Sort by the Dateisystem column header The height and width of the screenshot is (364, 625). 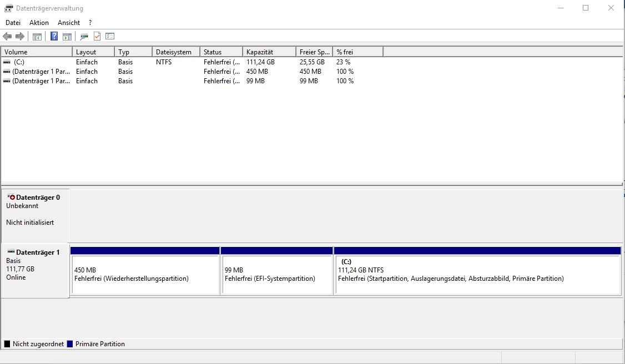click(x=176, y=52)
